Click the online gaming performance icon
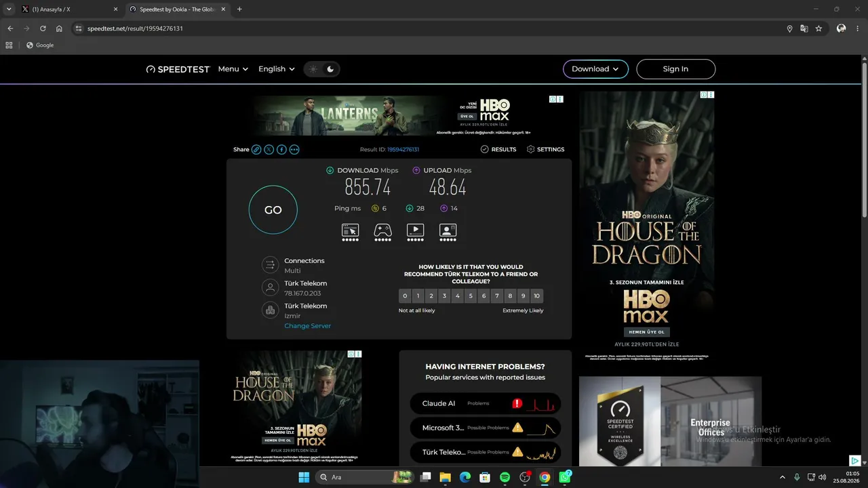 tap(383, 231)
